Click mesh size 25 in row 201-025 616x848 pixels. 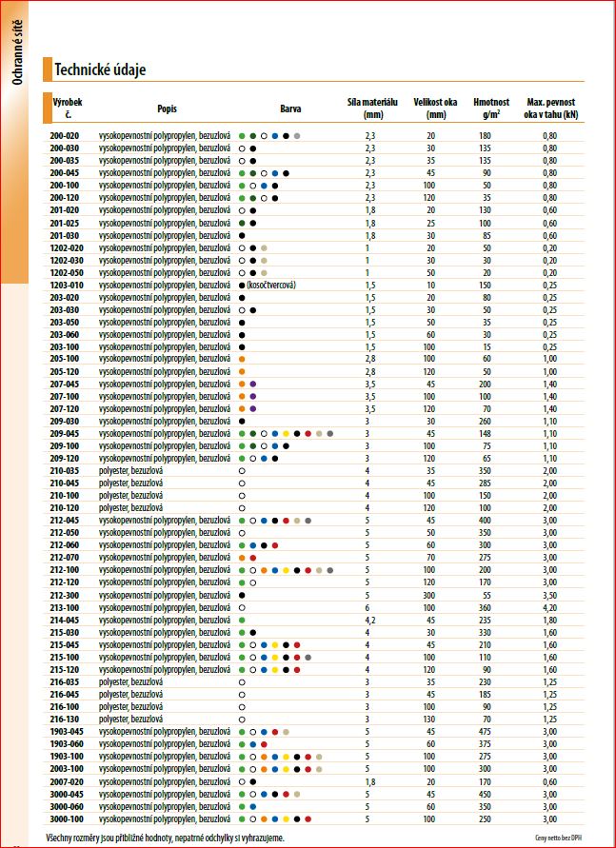431,223
